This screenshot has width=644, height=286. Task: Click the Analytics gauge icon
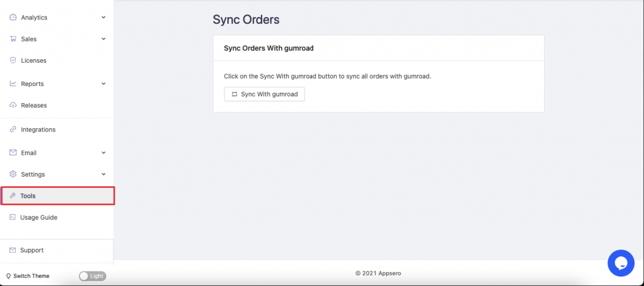[x=13, y=18]
